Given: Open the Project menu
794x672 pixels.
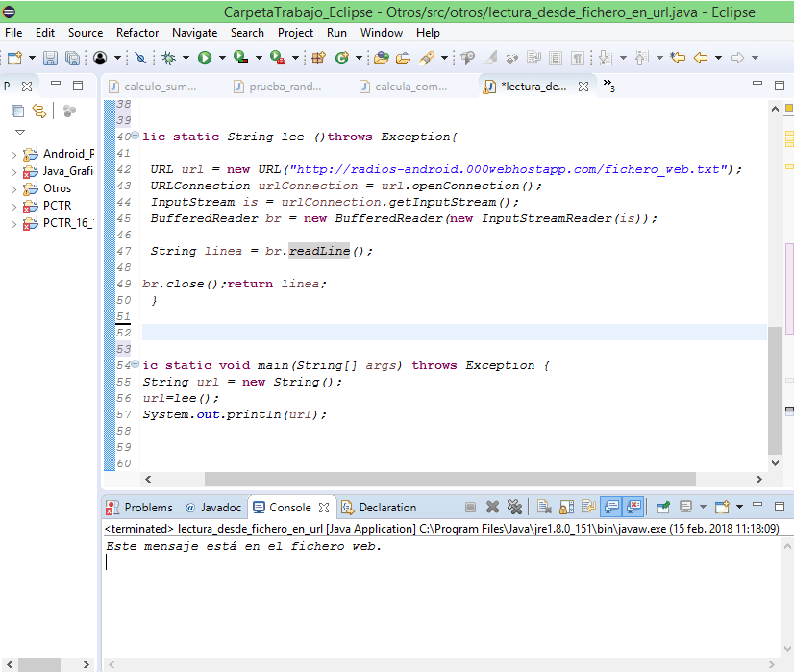Looking at the screenshot, I should pyautogui.click(x=295, y=33).
